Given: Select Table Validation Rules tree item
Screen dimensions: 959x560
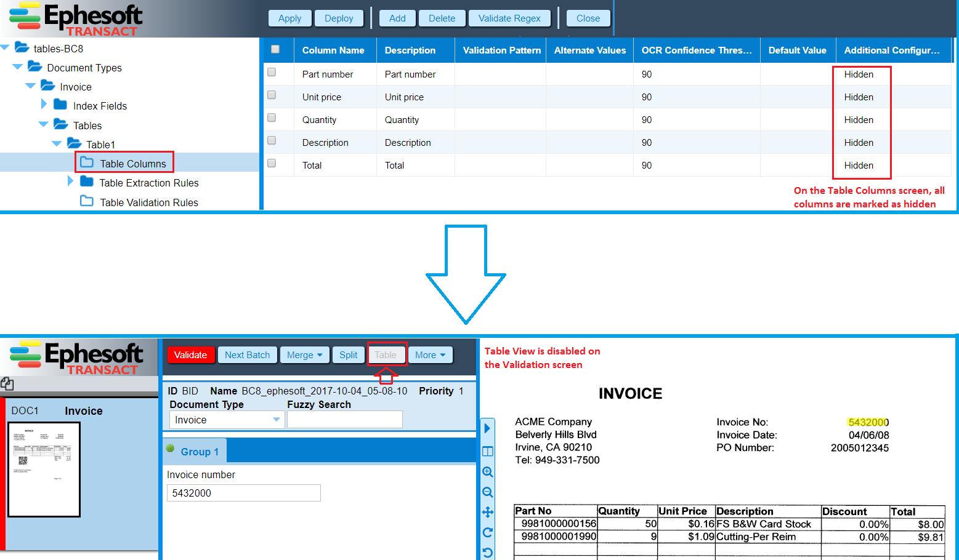Looking at the screenshot, I should [149, 202].
